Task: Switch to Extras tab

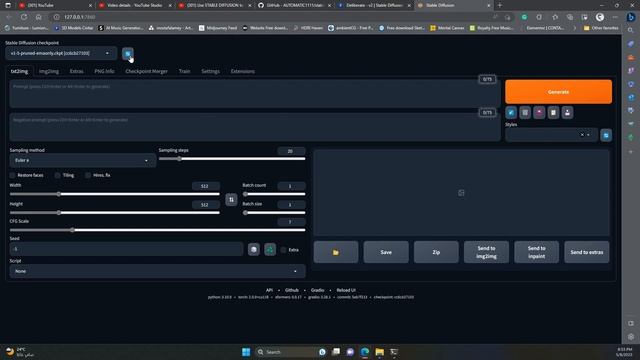Action: pyautogui.click(x=76, y=71)
